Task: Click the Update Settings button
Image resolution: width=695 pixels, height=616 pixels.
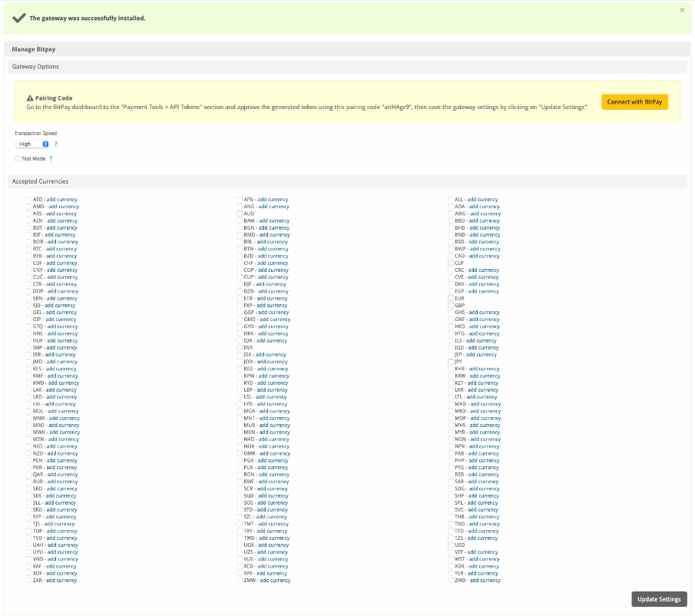Action: point(659,599)
